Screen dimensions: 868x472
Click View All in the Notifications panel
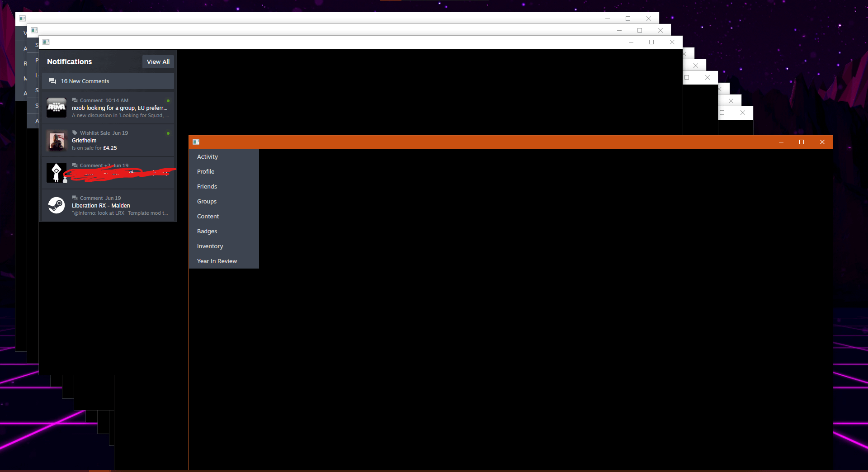point(158,62)
